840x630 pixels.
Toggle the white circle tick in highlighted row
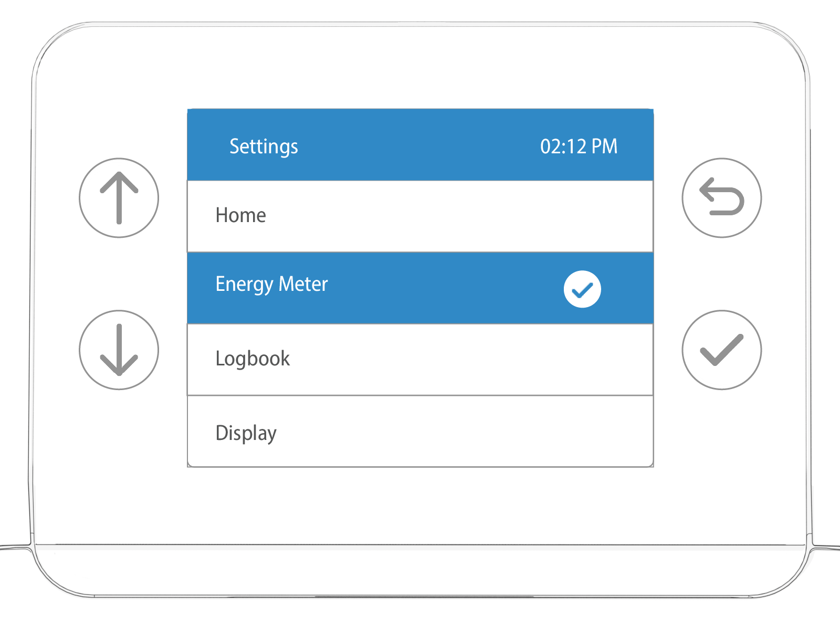point(582,289)
